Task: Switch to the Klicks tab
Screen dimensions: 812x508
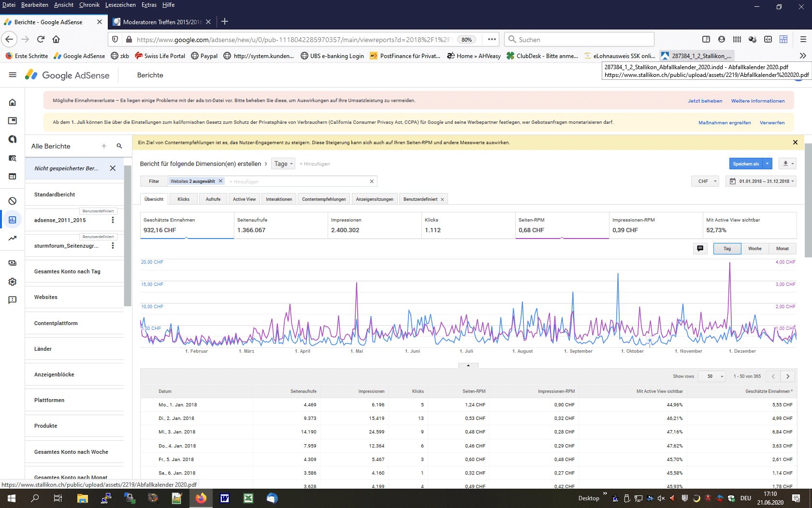Action: (184, 199)
